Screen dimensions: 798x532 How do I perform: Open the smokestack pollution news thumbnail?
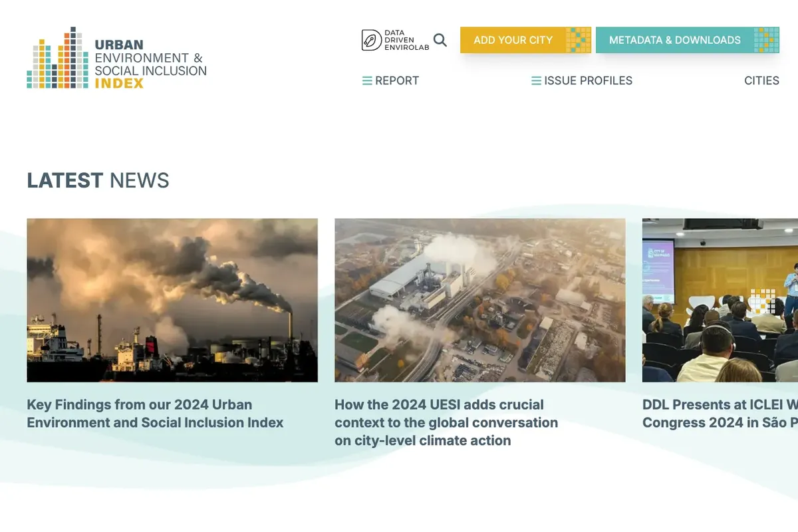[x=172, y=300]
